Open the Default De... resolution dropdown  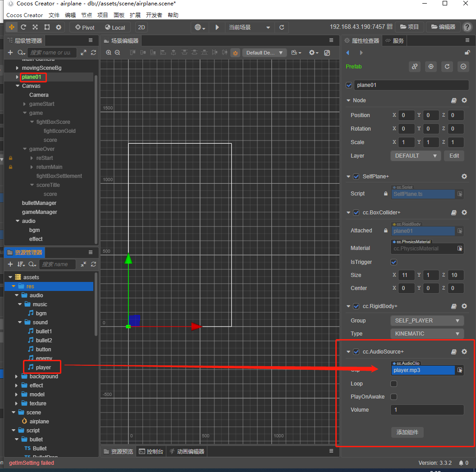coord(264,53)
